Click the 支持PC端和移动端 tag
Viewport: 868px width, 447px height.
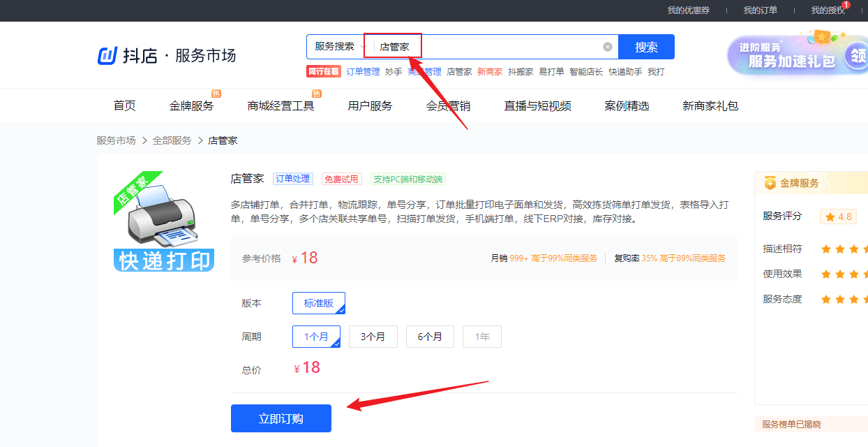(x=407, y=179)
